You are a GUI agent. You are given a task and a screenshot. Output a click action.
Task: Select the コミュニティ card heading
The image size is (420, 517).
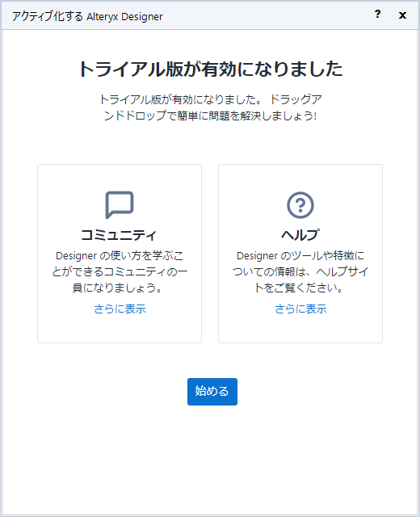tap(119, 235)
